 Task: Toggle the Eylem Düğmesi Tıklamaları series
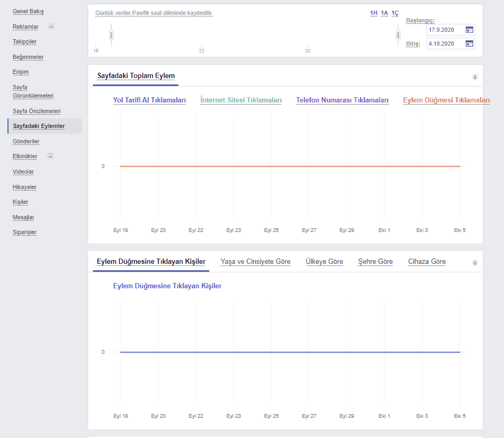[x=446, y=100]
